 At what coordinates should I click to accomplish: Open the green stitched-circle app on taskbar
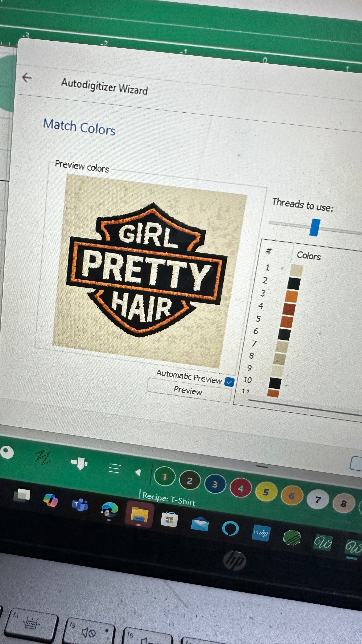pos(292,538)
